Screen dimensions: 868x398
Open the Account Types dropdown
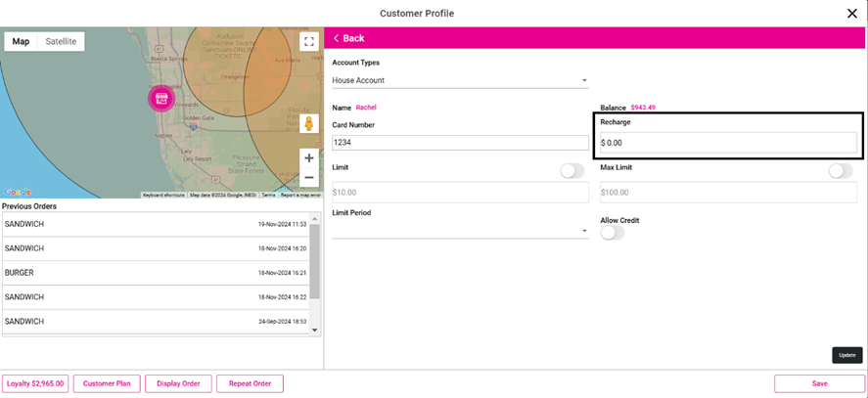tap(460, 80)
